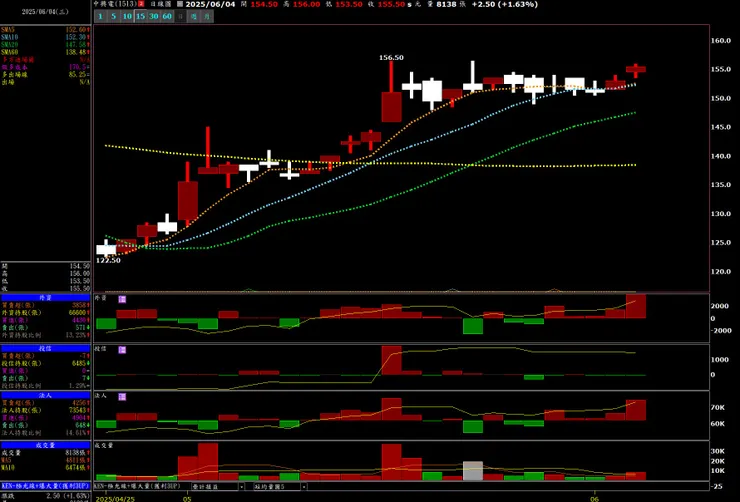Select the 30-minute timeframe button
740x502 pixels.
click(153, 17)
